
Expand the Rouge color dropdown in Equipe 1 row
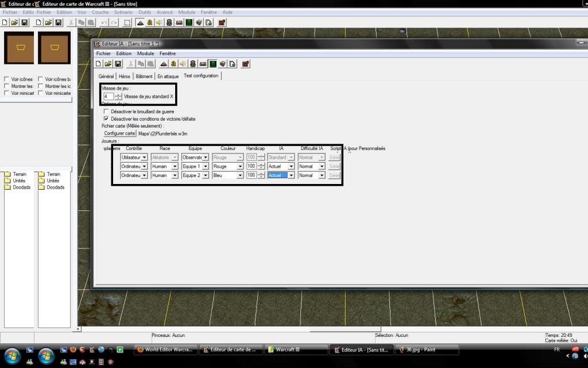click(227, 166)
